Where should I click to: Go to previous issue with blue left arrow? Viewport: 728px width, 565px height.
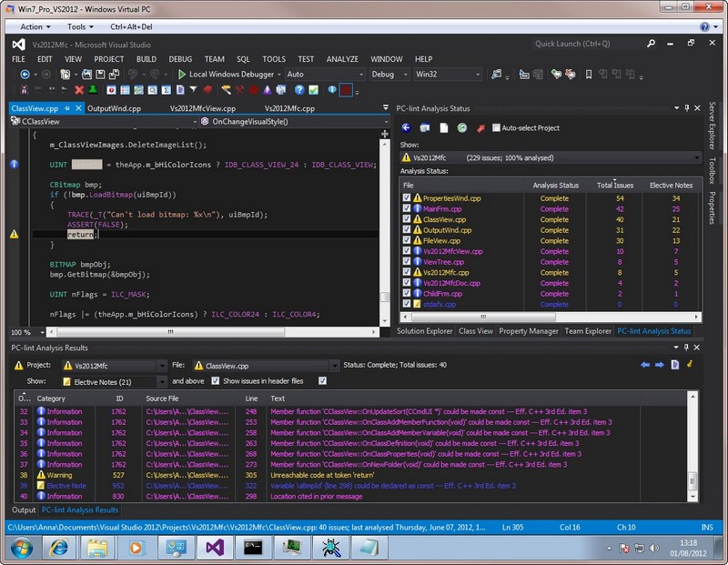645,365
